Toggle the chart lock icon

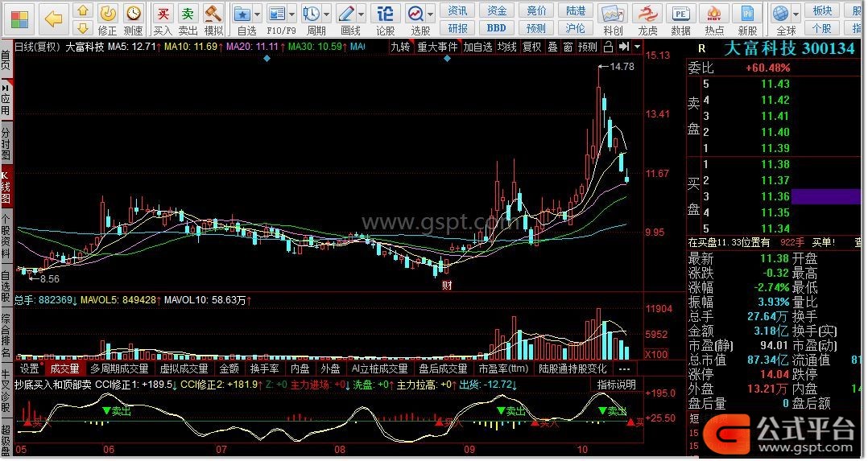pyautogui.click(x=608, y=47)
